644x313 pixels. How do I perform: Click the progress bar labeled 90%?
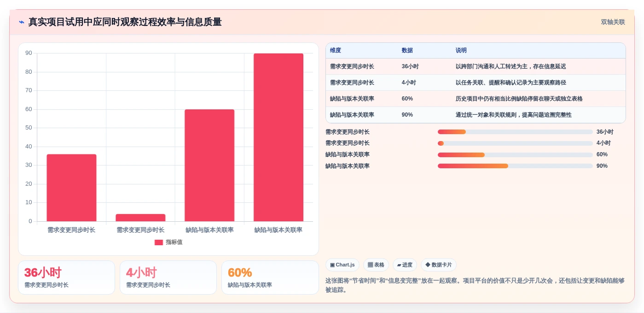coord(515,166)
